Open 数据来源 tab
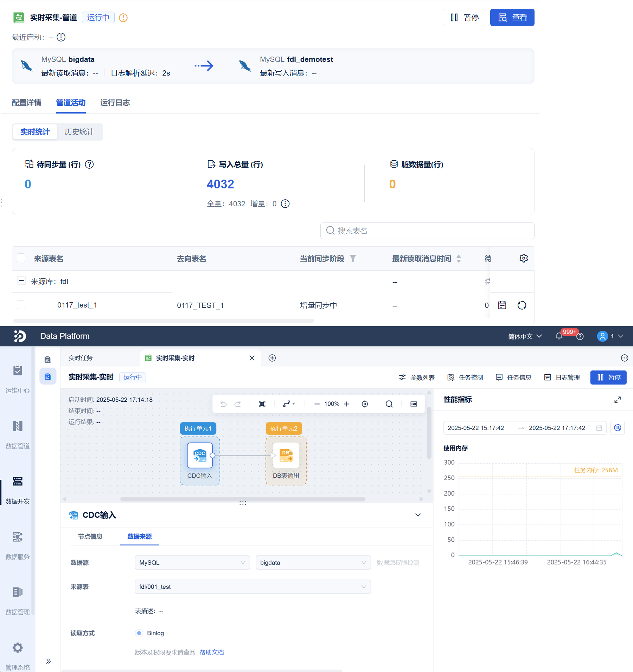Image resolution: width=633 pixels, height=672 pixels. pos(140,536)
